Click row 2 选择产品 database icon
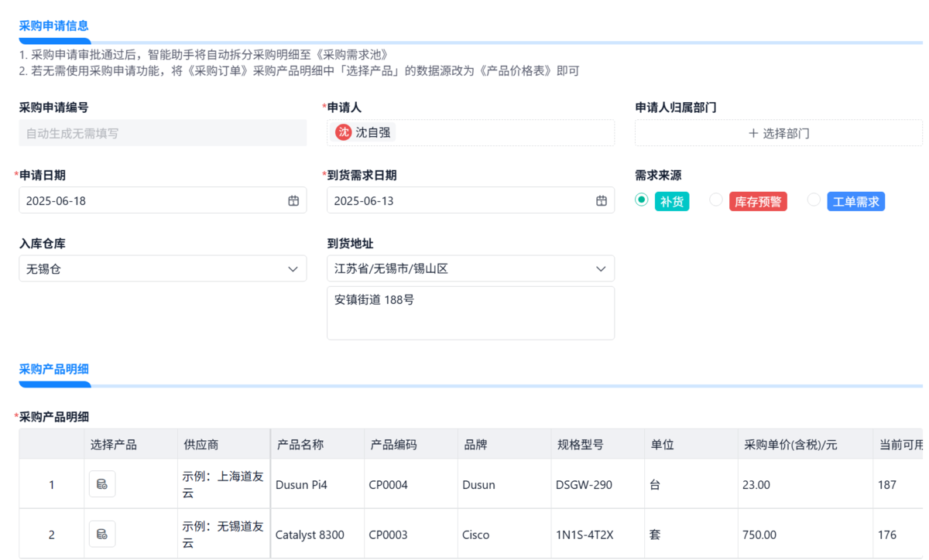This screenshot has height=560, width=929. (101, 534)
